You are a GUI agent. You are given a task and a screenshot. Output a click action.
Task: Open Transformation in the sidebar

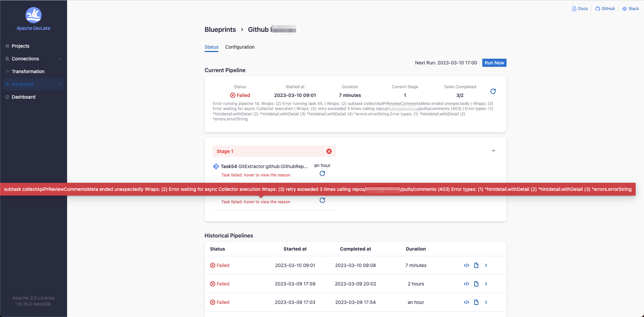point(28,71)
